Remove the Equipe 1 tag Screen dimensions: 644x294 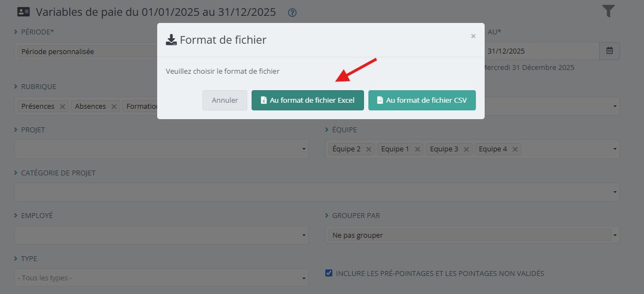(417, 149)
